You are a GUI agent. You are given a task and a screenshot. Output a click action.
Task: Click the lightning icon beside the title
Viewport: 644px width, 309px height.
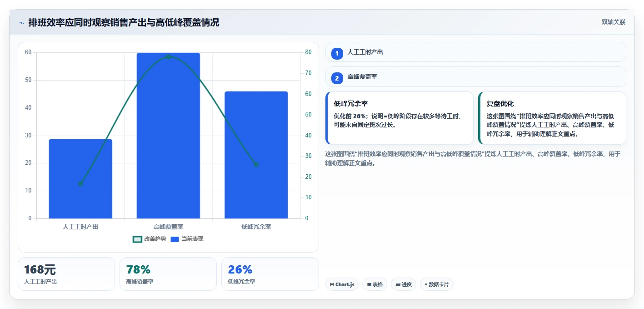click(21, 22)
